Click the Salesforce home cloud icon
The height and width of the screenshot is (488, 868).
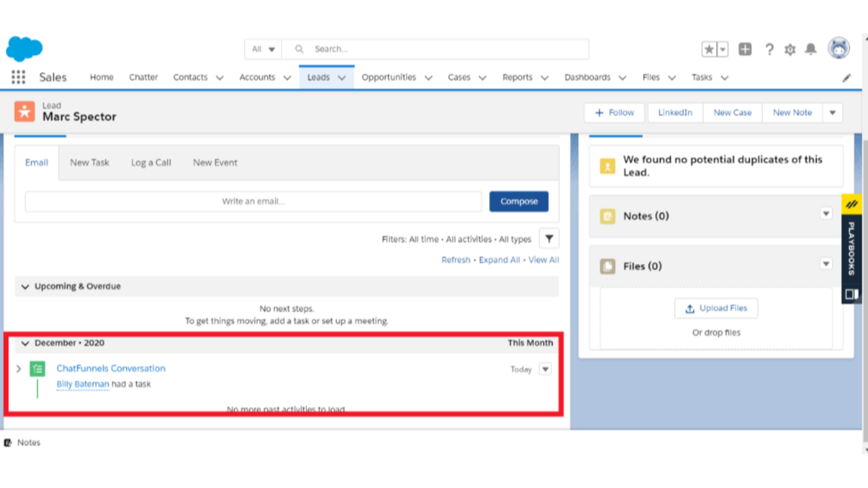(24, 49)
